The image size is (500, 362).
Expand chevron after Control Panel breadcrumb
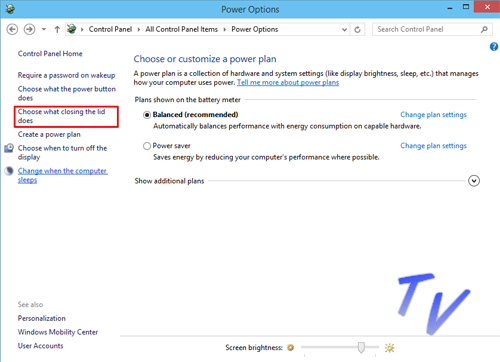[x=139, y=29]
